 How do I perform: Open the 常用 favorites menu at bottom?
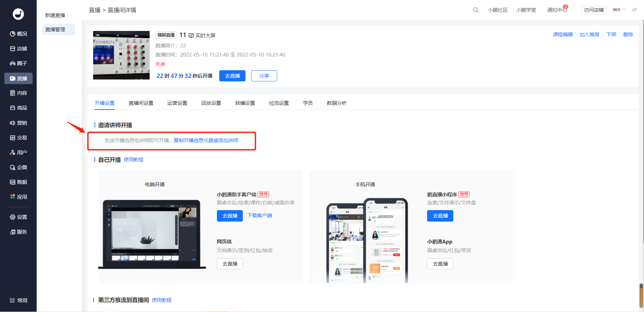point(18,300)
